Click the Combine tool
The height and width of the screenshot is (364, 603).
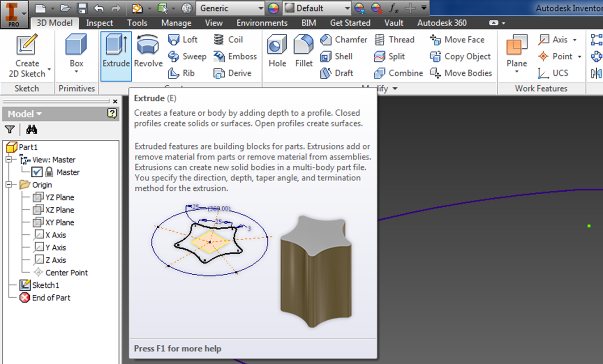(x=398, y=73)
